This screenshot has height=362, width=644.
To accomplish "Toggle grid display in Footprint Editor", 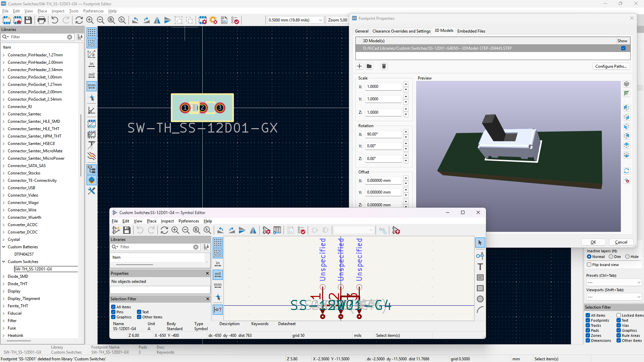I will point(91,33).
